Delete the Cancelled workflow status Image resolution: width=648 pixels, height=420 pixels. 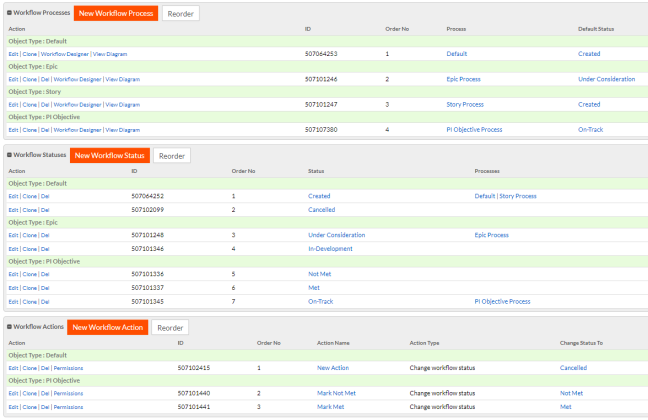46,210
